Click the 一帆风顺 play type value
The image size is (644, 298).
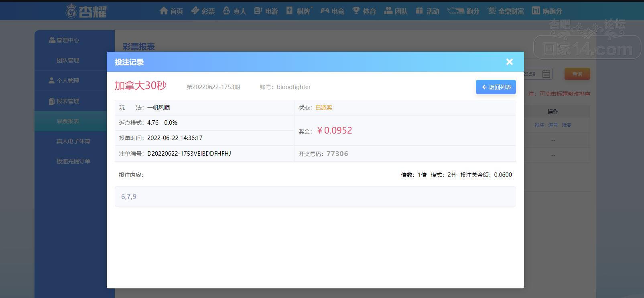158,107
